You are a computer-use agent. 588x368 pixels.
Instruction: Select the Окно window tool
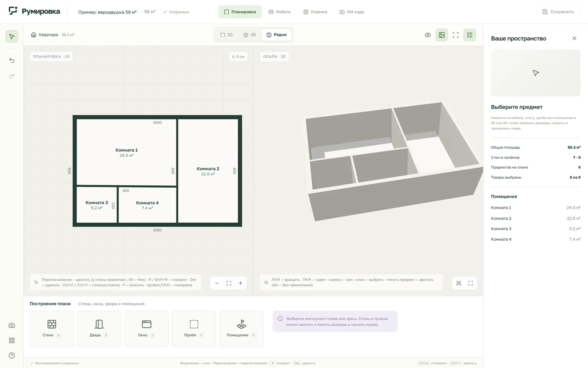pos(146,329)
